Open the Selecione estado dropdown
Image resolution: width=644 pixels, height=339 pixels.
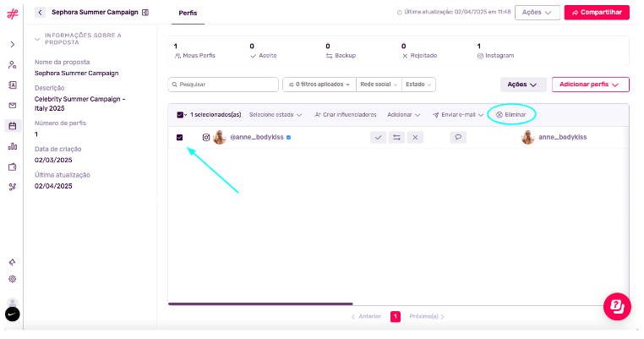[x=276, y=115]
